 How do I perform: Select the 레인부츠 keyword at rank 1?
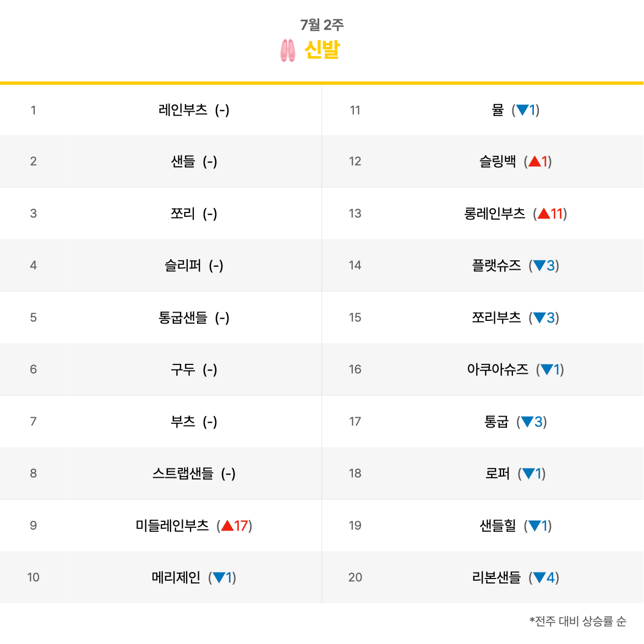click(x=183, y=110)
